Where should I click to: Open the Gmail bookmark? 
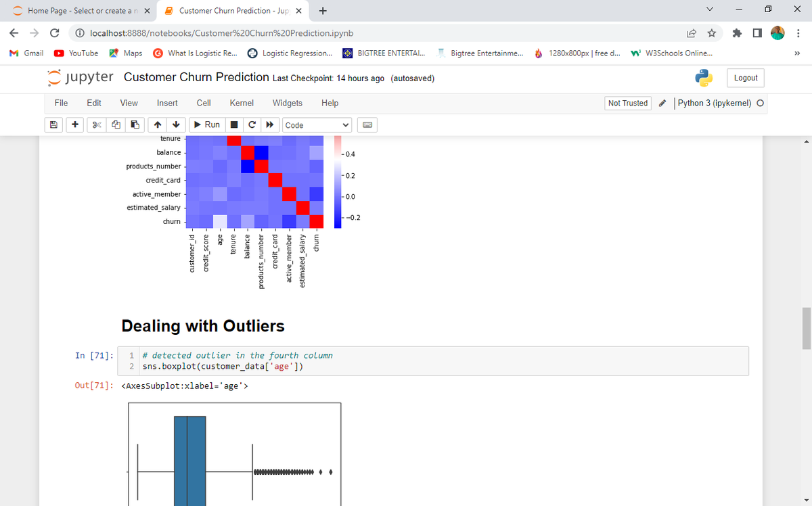(26, 53)
